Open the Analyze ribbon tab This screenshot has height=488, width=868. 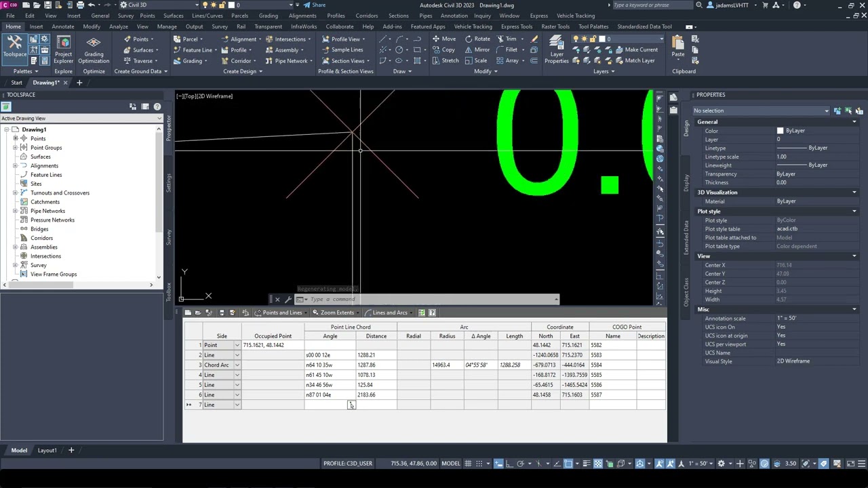pos(119,26)
